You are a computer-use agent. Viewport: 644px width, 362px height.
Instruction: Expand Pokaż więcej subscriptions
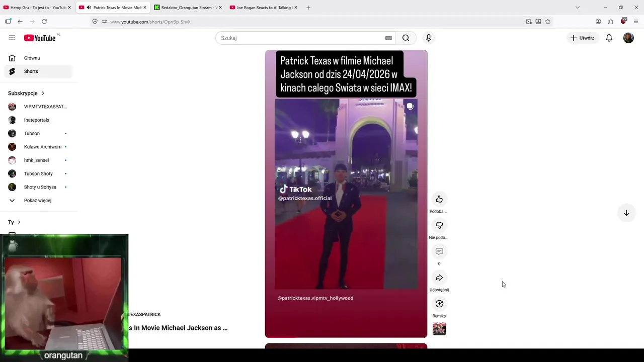[39, 201]
